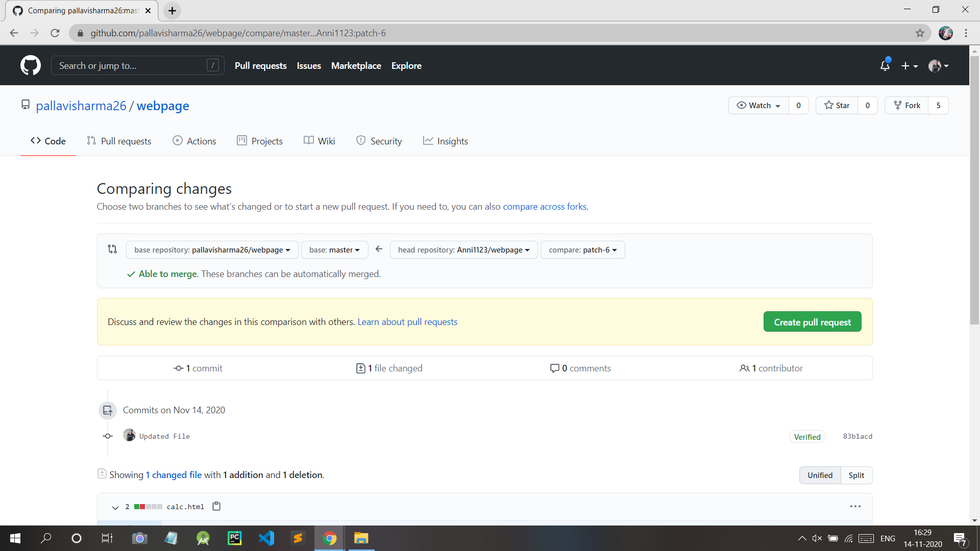980x551 pixels.
Task: Select the Unified diff view
Action: [x=820, y=475]
